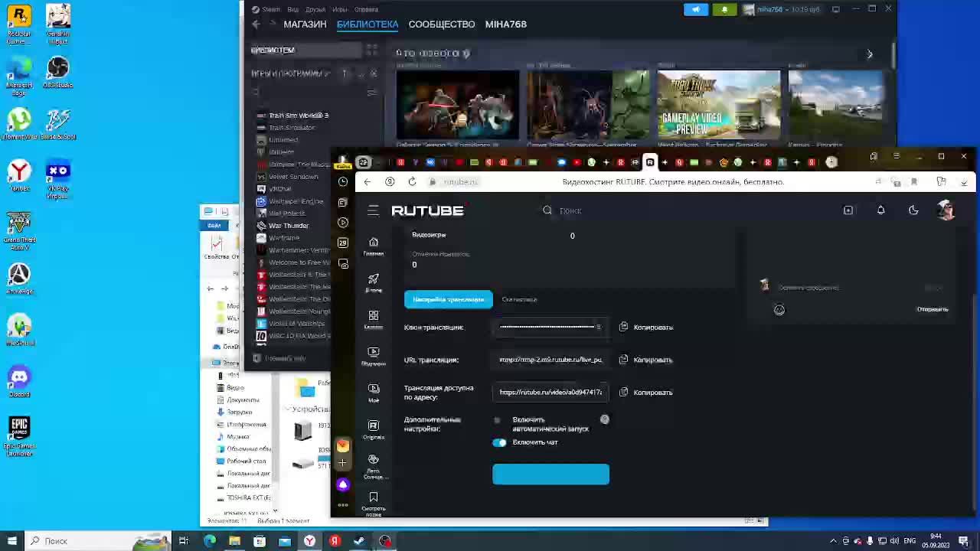Copy the broadcast address with Копировать
Image resolution: width=980 pixels, height=551 pixels.
pyautogui.click(x=646, y=393)
